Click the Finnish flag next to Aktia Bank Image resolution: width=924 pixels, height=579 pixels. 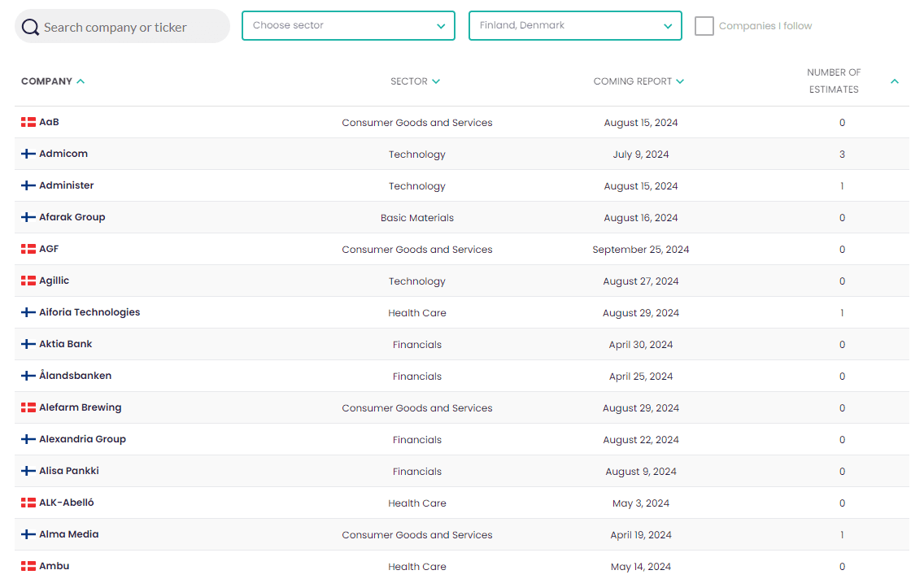tap(28, 344)
